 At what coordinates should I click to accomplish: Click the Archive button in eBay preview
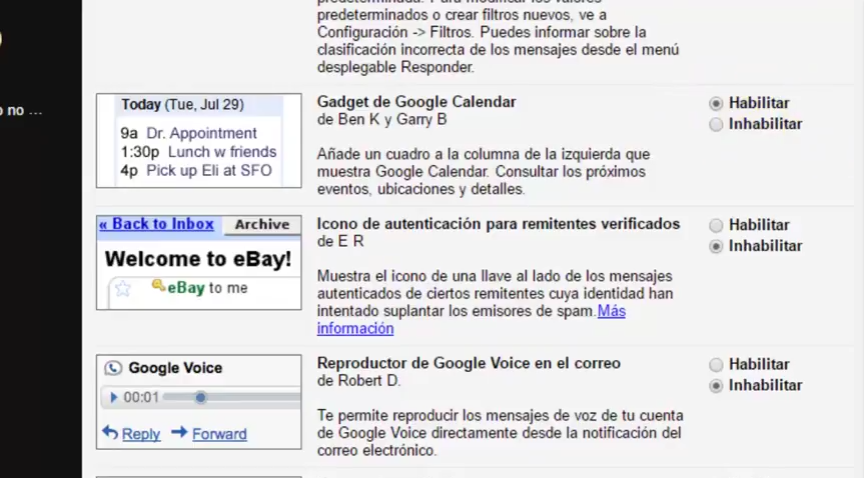[262, 225]
